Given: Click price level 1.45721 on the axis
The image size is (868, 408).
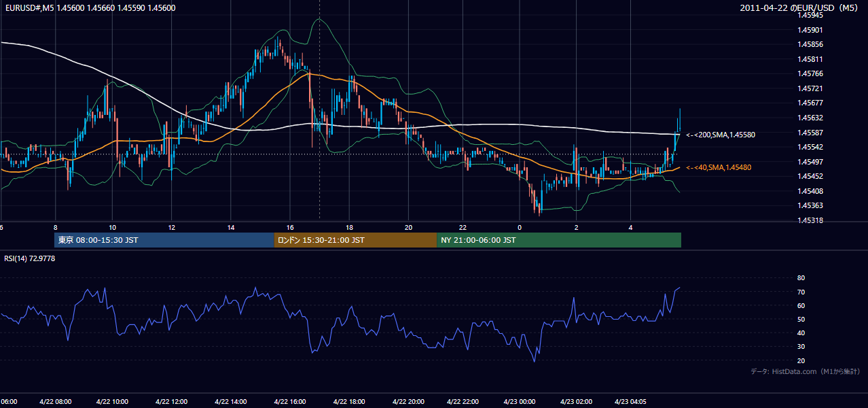Looking at the screenshot, I should point(810,88).
